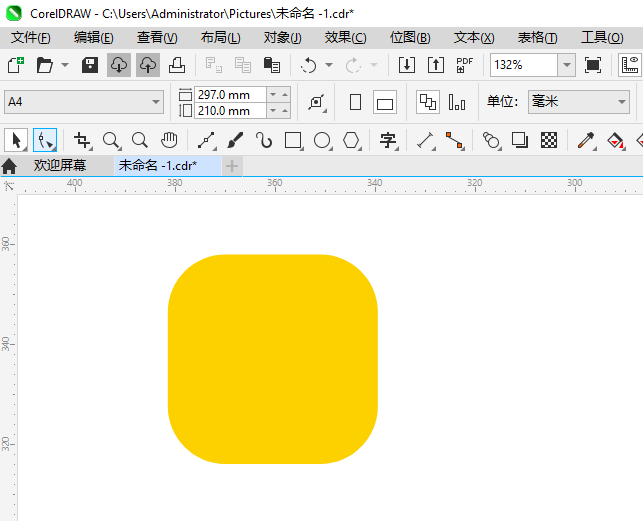Viewport: 643px width, 521px height.
Task: Increase the page width with up stepper
Action: (x=285, y=95)
